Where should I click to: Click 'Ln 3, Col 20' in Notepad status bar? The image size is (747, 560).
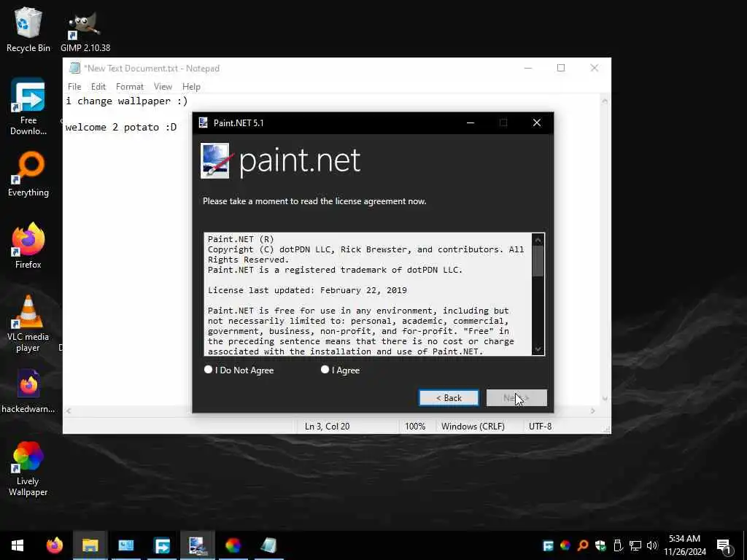pyautogui.click(x=328, y=426)
